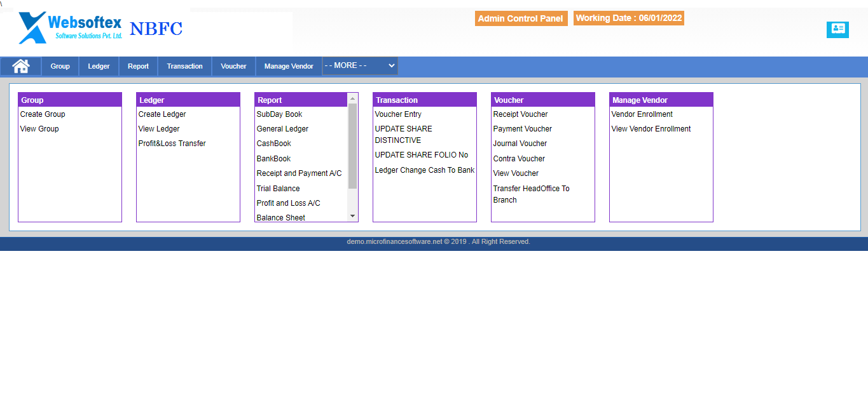Open the Receipt Voucher link
The width and height of the screenshot is (868, 397).
click(520, 114)
